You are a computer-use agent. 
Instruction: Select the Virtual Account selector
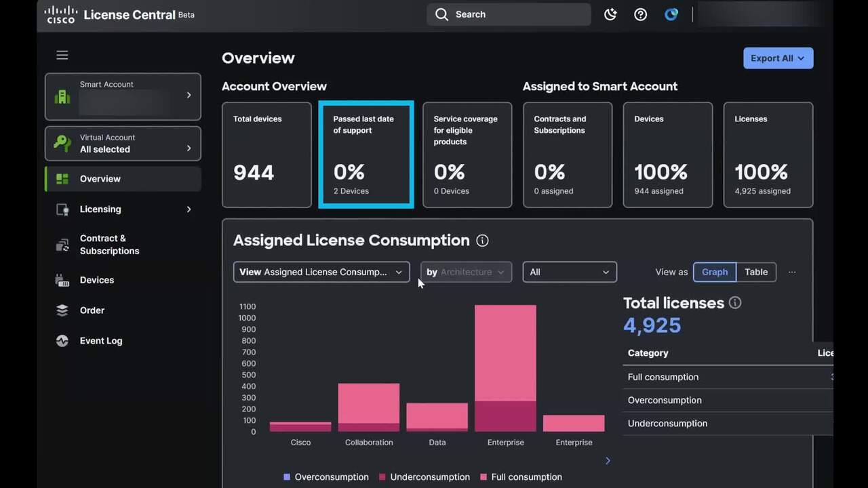pos(123,144)
